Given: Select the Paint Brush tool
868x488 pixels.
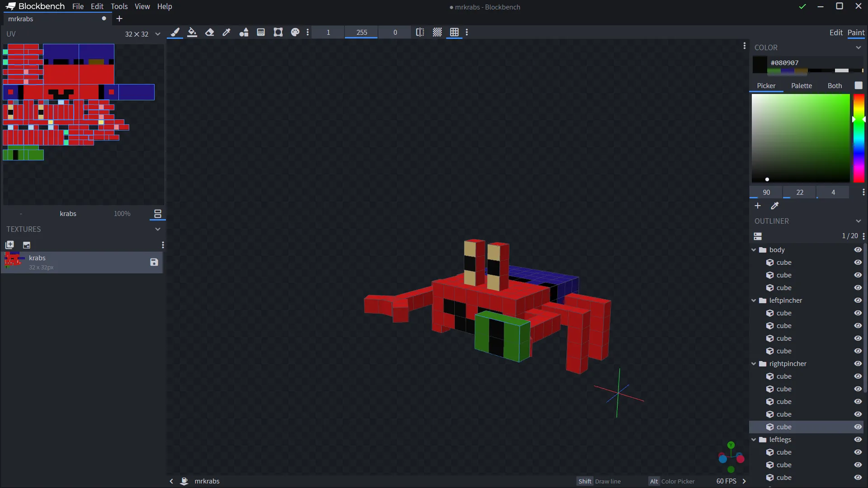Looking at the screenshot, I should coord(175,32).
